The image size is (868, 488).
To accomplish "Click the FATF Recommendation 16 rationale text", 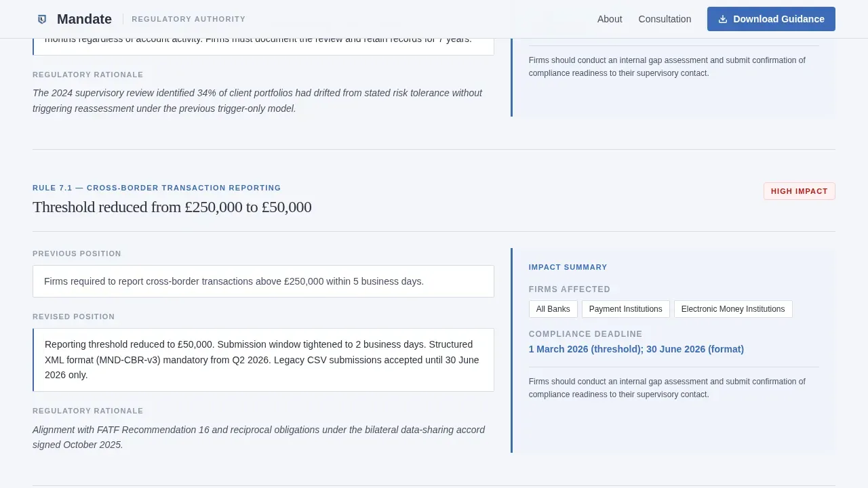I will point(259,437).
